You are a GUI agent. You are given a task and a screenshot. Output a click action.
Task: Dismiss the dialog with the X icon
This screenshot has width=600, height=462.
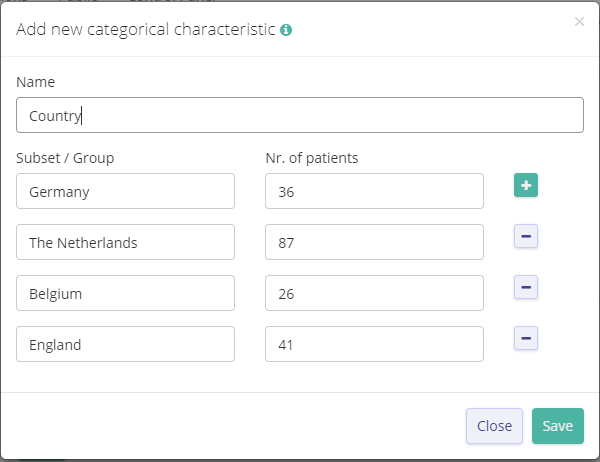point(579,21)
